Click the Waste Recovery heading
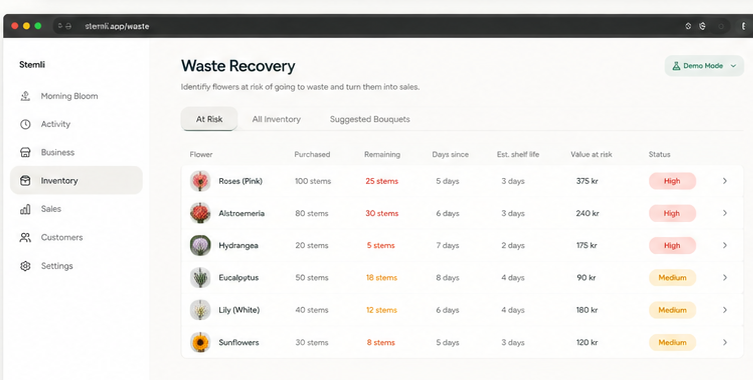Image resolution: width=753 pixels, height=380 pixels. [x=238, y=66]
